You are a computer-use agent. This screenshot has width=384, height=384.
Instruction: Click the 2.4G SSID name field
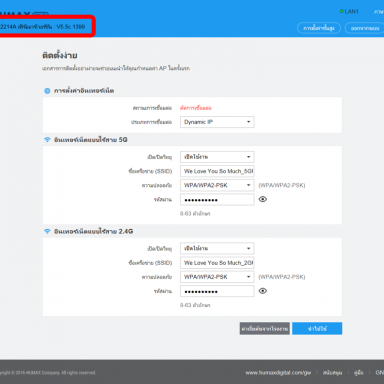click(217, 263)
